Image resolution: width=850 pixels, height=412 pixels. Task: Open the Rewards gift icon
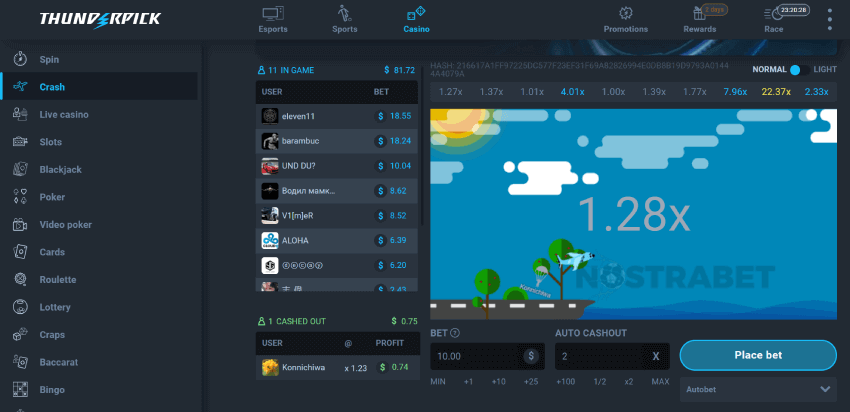(x=699, y=14)
